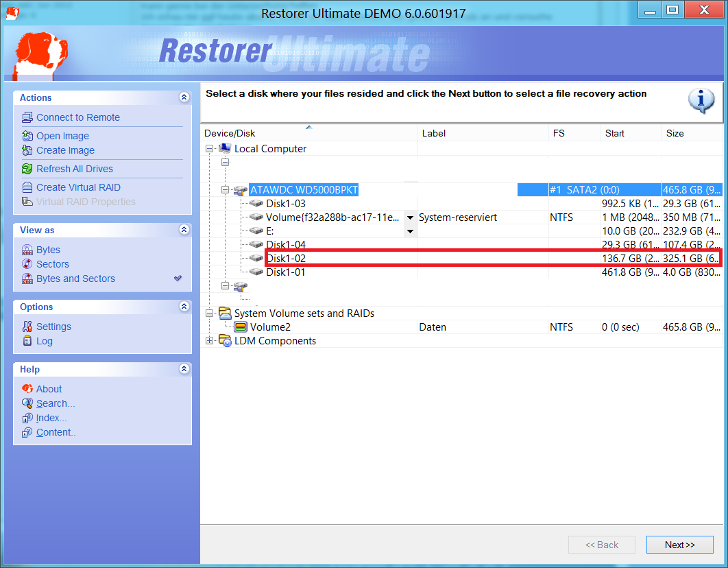Image resolution: width=728 pixels, height=568 pixels.
Task: Collapse the Help panel
Action: (184, 369)
